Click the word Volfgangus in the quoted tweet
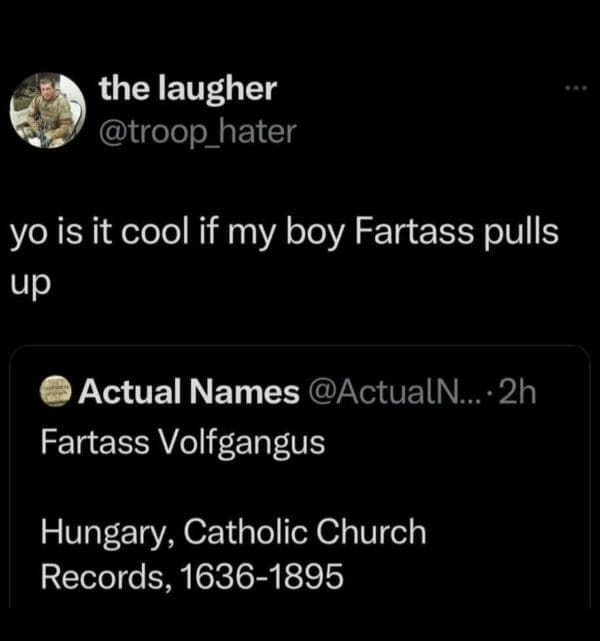This screenshot has width=600, height=641. tap(241, 443)
